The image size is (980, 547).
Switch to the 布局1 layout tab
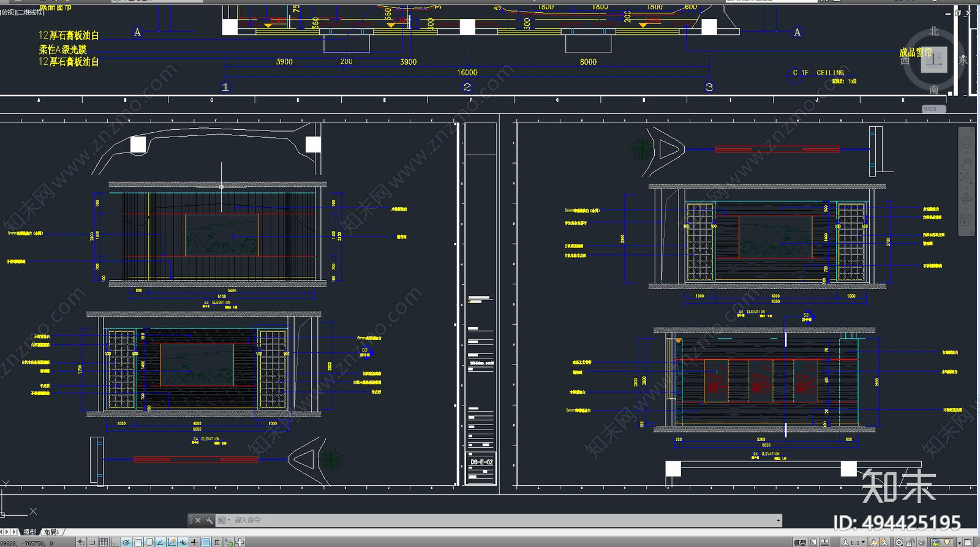point(51,532)
